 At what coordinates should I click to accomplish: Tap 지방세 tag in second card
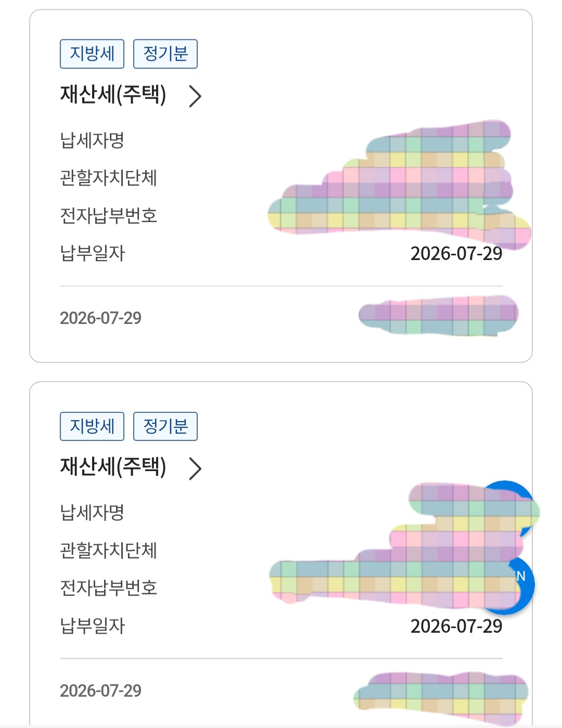(92, 426)
